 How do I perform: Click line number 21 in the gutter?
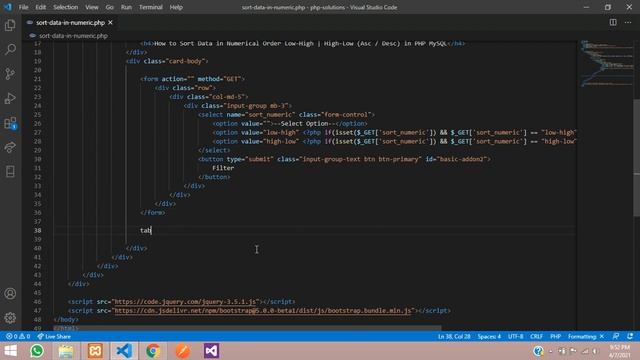point(38,79)
